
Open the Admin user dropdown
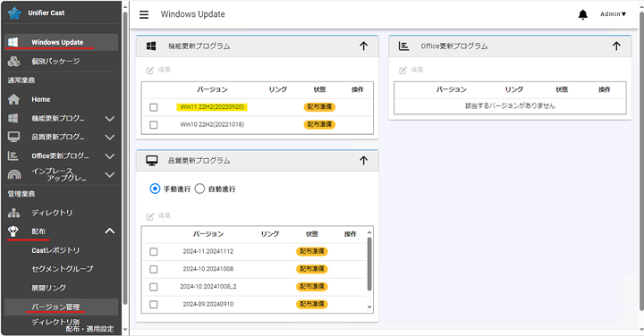[x=613, y=14]
